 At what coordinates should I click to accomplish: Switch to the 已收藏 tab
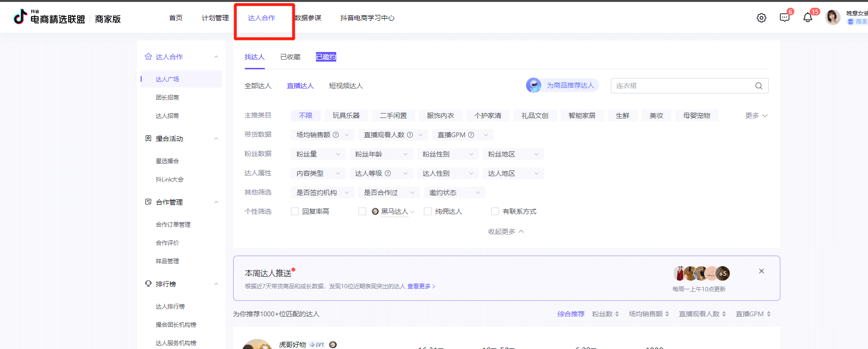290,57
